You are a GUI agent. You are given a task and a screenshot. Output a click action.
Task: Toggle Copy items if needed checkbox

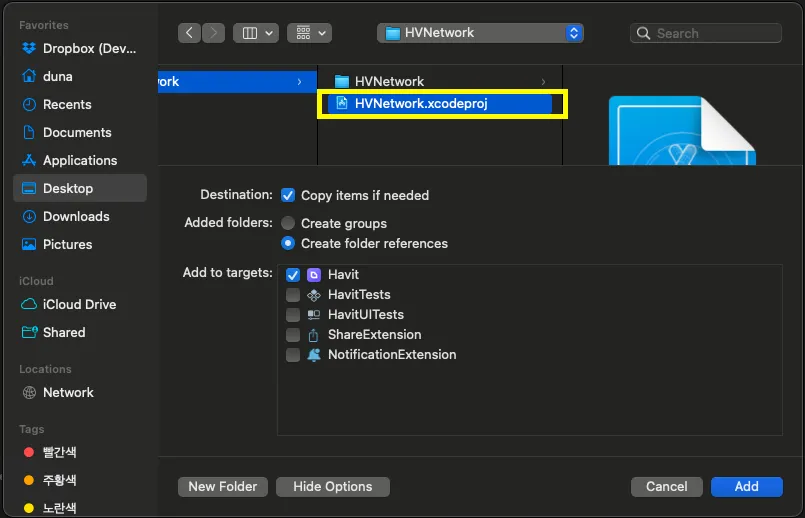click(288, 196)
